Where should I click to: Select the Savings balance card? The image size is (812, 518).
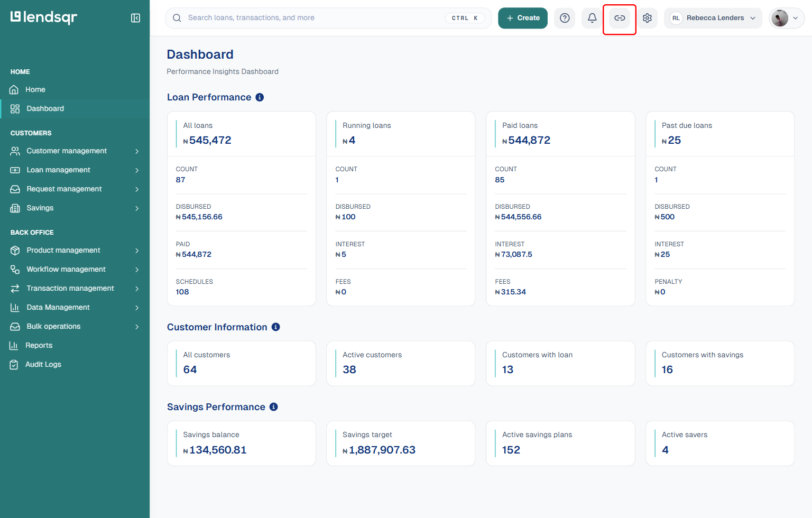[241, 443]
